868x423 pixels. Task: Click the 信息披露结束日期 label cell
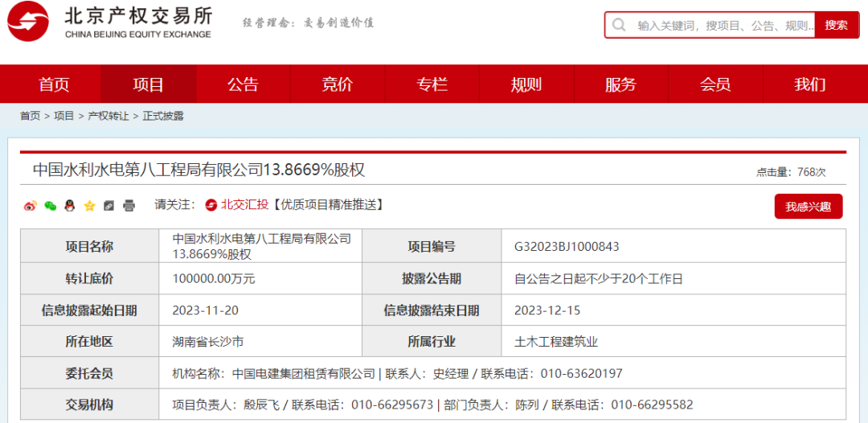(x=432, y=310)
